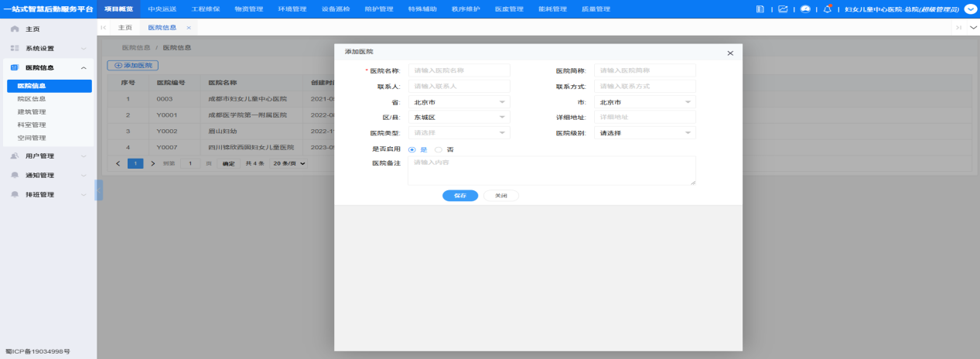Collapse the 医院信息 sidebar group
This screenshot has width=980, height=359.
coord(84,67)
